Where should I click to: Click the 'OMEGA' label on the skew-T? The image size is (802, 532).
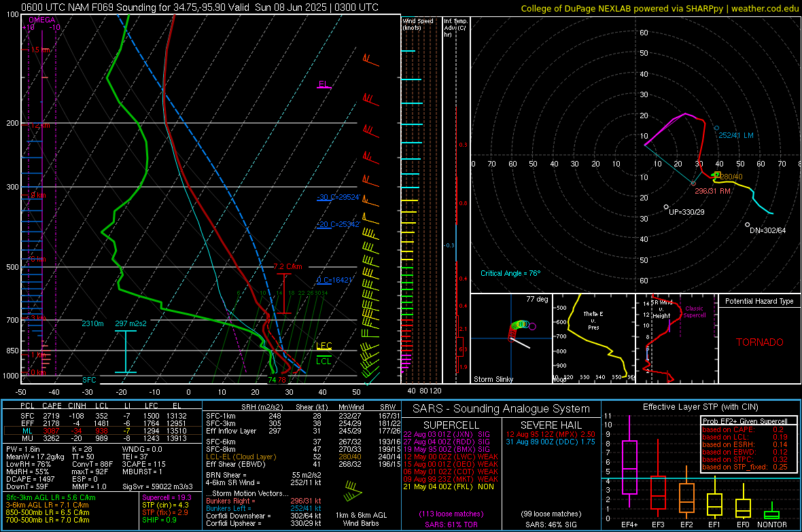[42, 20]
